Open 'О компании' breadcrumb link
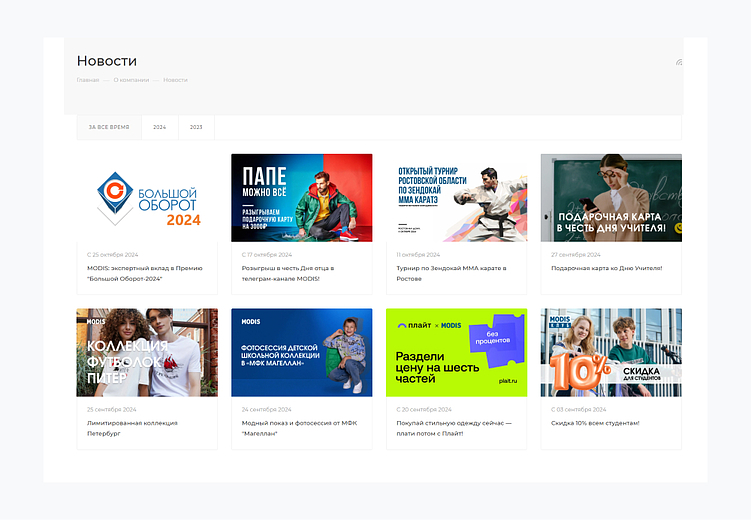 pyautogui.click(x=131, y=80)
